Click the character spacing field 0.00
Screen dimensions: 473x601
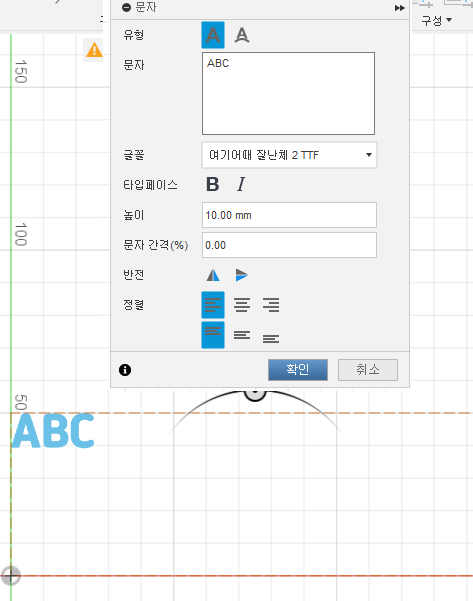coord(289,245)
